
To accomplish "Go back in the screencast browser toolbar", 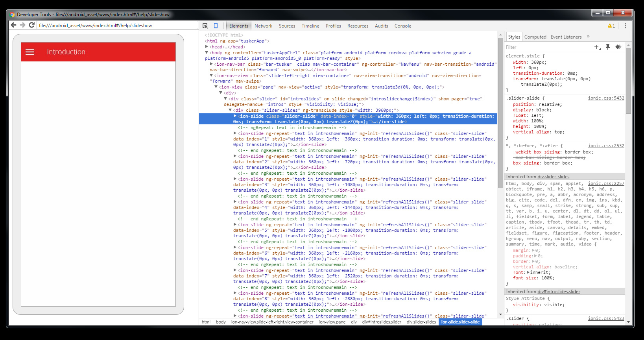I will 14,25.
